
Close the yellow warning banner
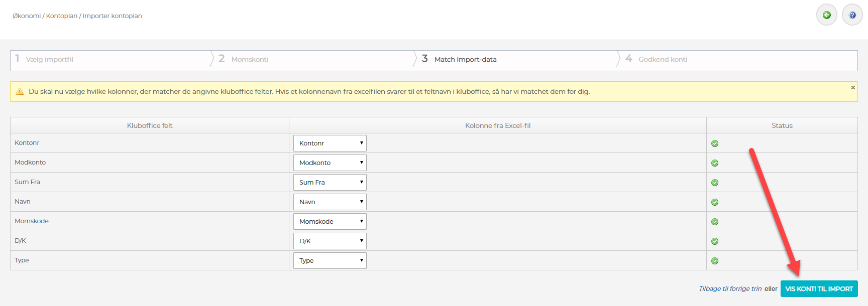853,88
